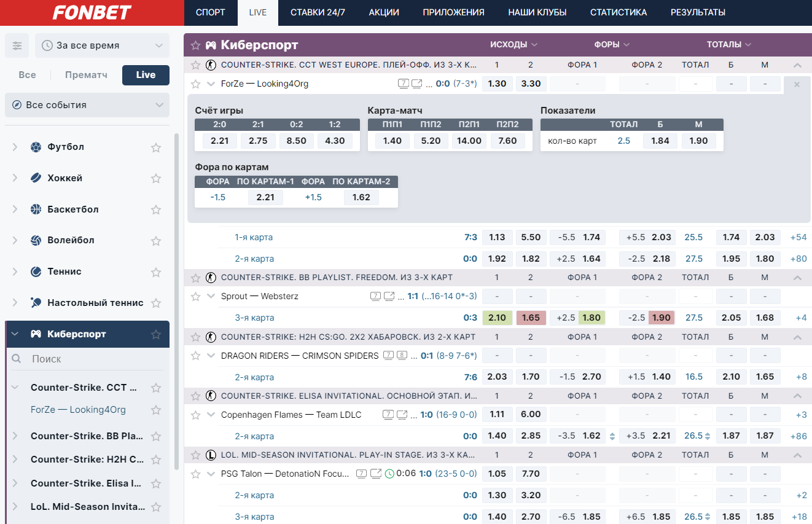
Task: Bet on ForZe win at 1.30
Action: (497, 84)
